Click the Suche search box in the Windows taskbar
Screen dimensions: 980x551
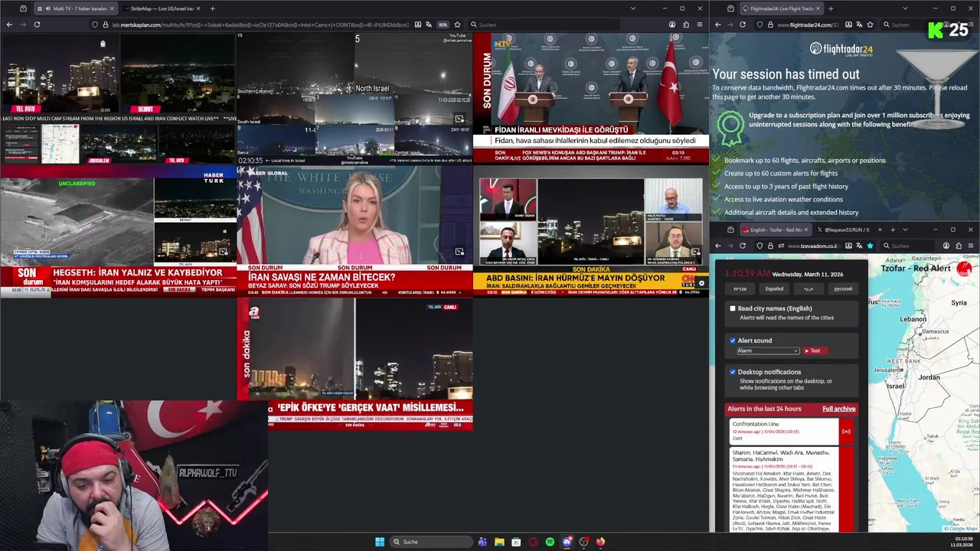430,542
